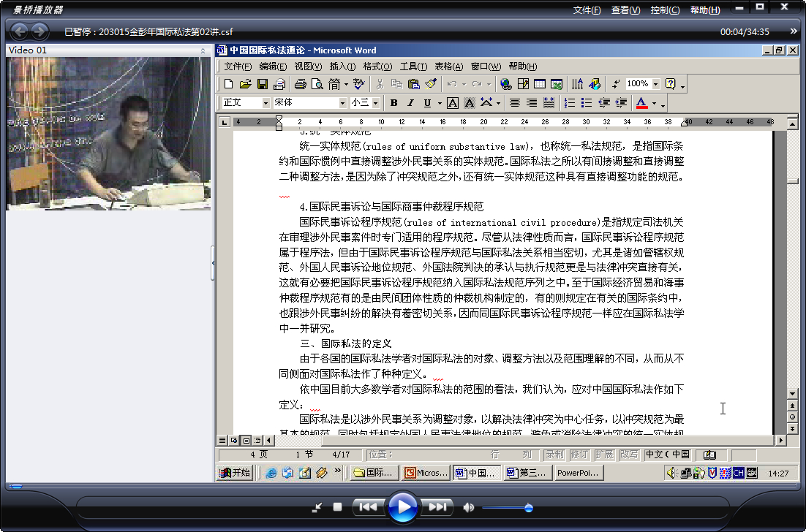Image resolution: width=806 pixels, height=532 pixels.
Task: Switch to PowerPoi... taskbar window
Action: (x=579, y=472)
